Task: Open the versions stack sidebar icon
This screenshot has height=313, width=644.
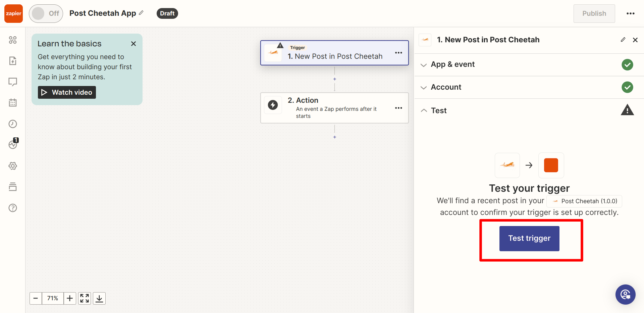Action: [x=13, y=187]
